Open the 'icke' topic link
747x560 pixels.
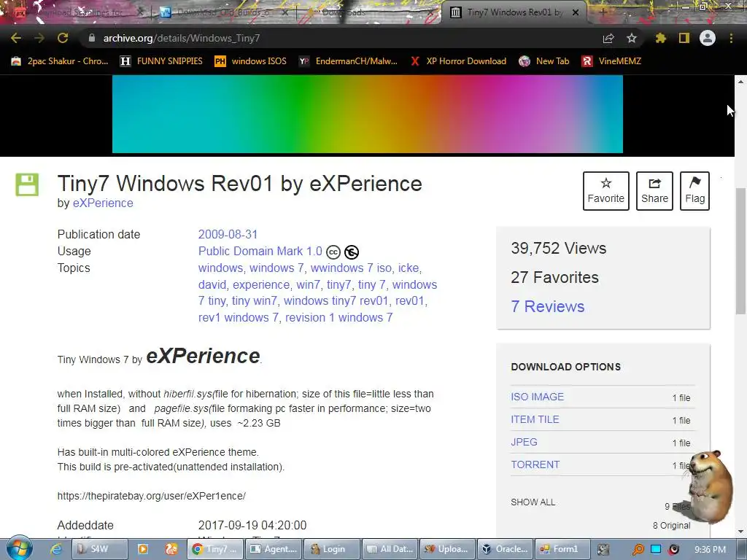(409, 268)
